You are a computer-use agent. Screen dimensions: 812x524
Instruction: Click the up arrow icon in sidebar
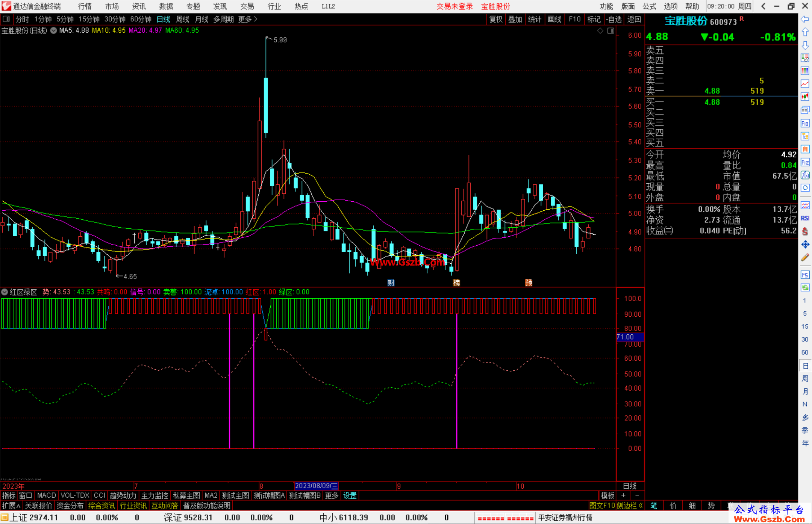tap(805, 32)
